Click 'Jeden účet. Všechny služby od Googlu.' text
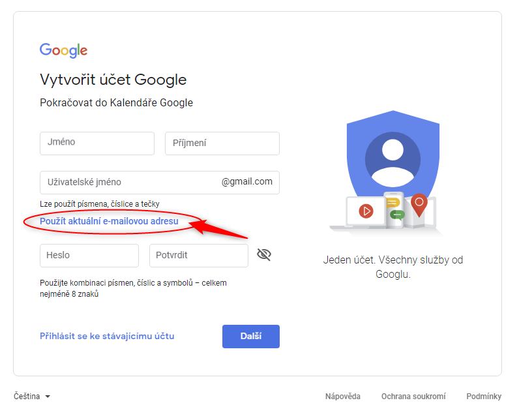The image size is (519, 420). point(393,267)
